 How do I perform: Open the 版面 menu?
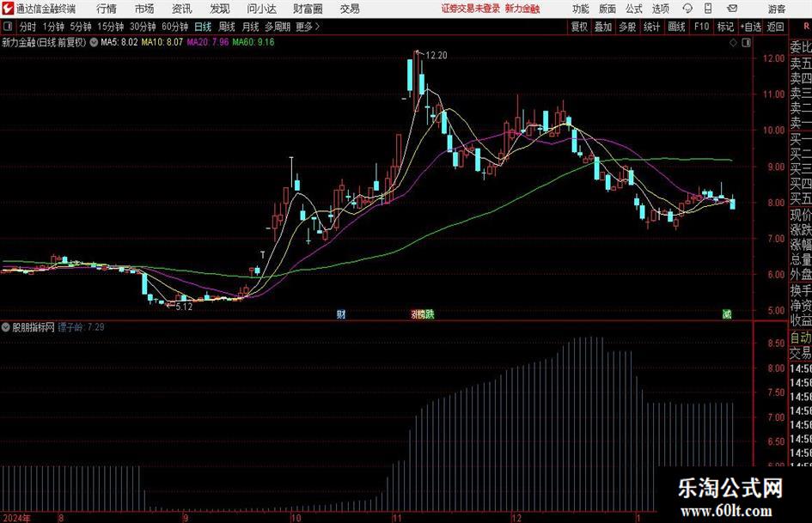point(607,9)
